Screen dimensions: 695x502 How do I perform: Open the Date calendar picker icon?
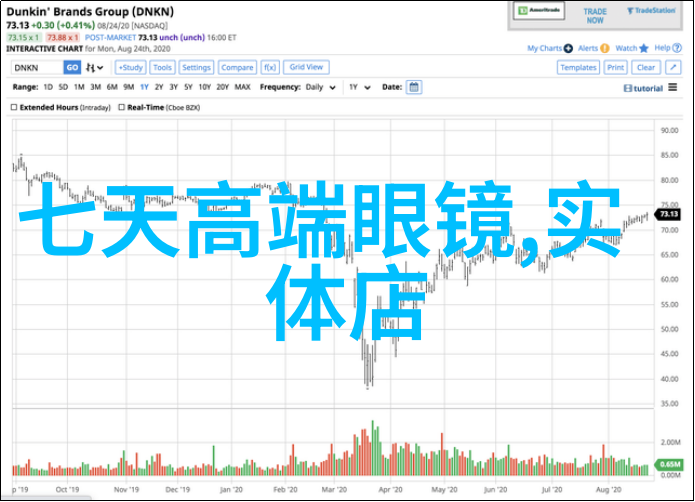[x=414, y=87]
